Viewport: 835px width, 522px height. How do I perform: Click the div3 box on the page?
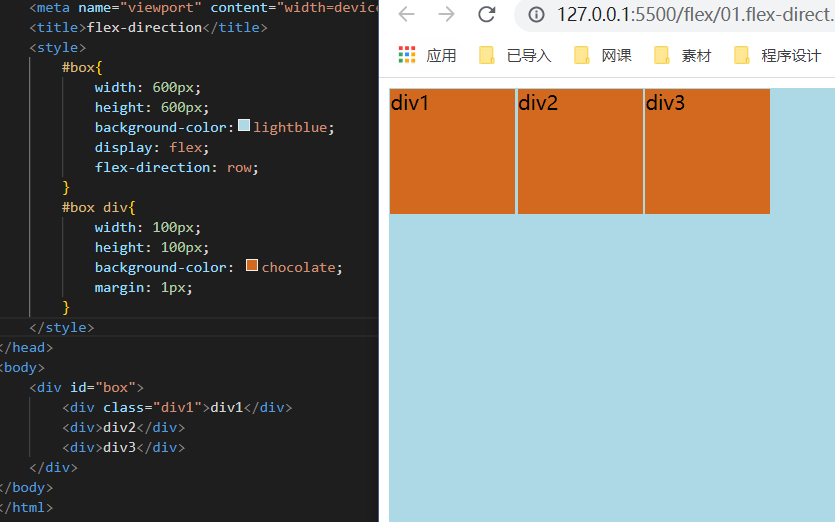[707, 152]
